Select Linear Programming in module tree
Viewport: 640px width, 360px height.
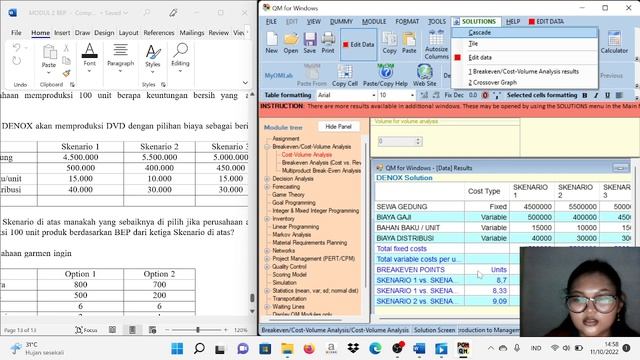[x=296, y=227]
